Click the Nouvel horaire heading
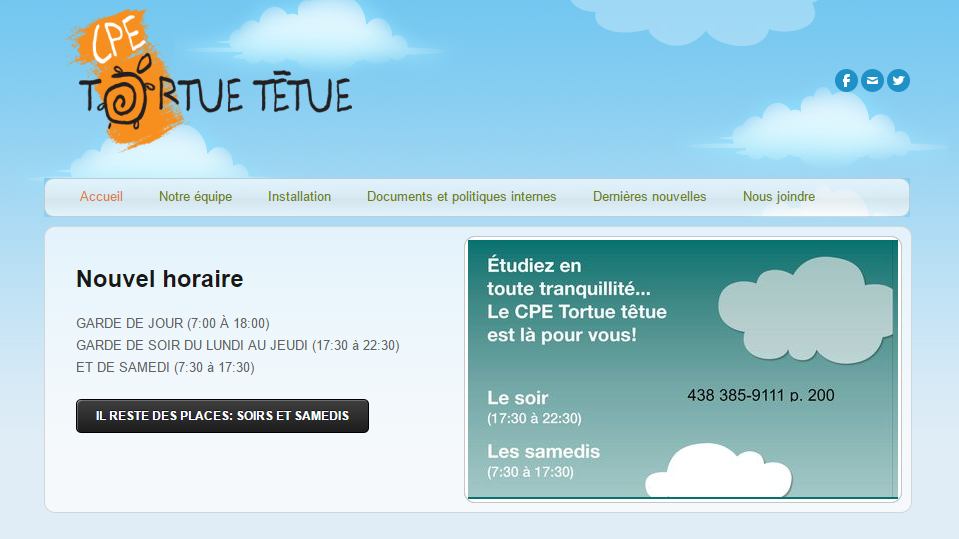 (x=160, y=279)
